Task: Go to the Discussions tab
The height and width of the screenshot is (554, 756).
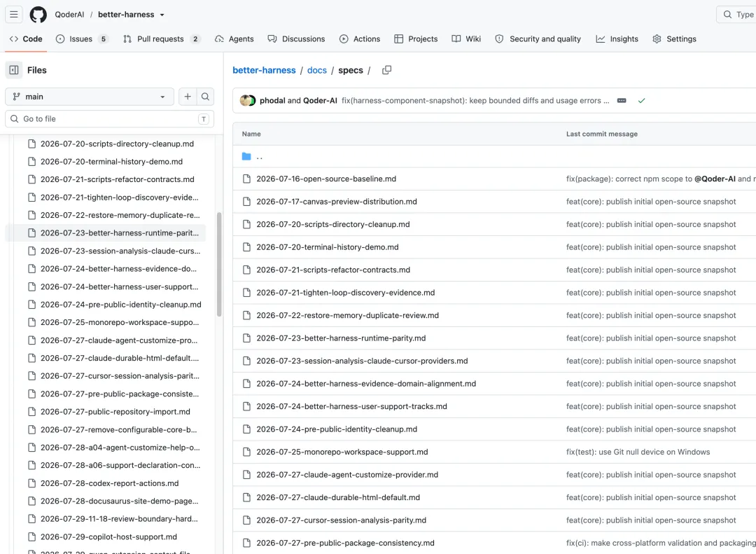Action: pos(297,39)
